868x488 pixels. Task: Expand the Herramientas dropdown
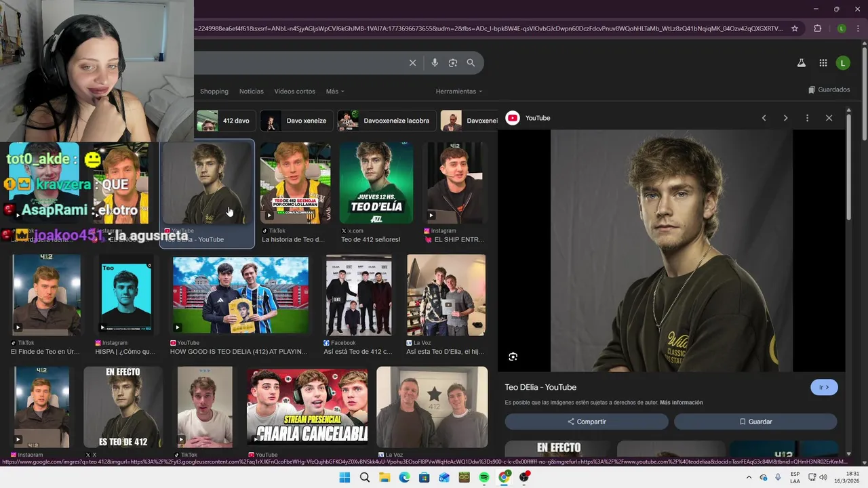[459, 91]
